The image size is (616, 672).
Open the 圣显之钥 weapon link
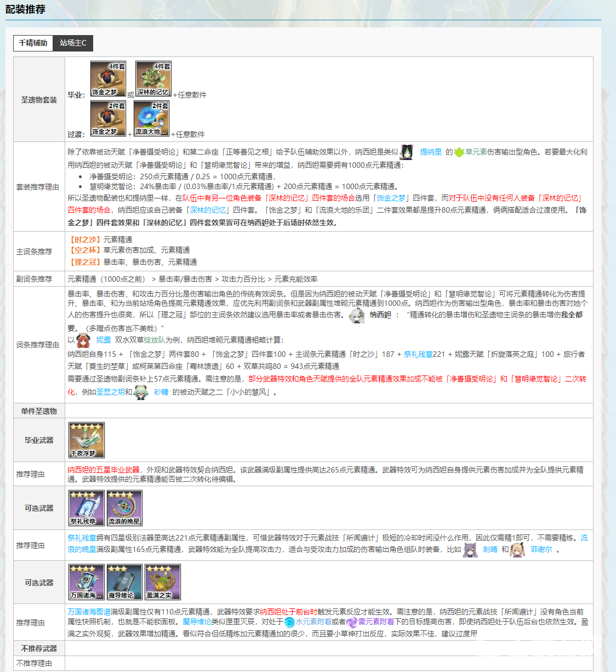coord(111,392)
